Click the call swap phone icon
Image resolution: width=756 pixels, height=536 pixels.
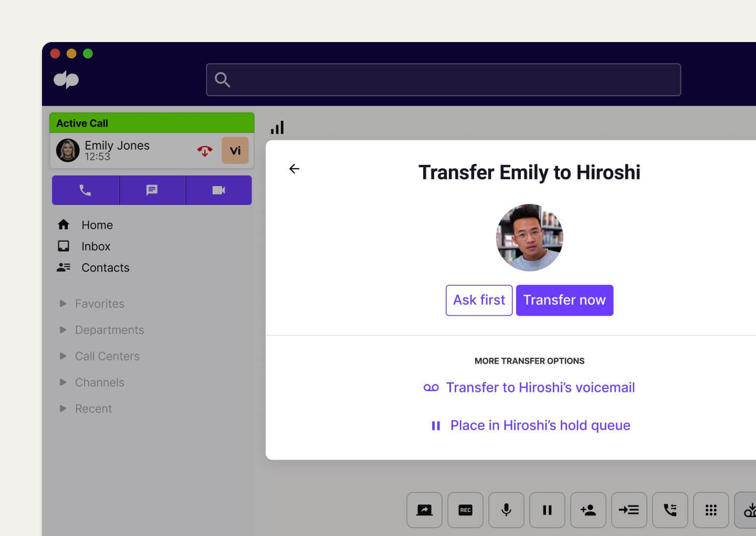click(670, 510)
